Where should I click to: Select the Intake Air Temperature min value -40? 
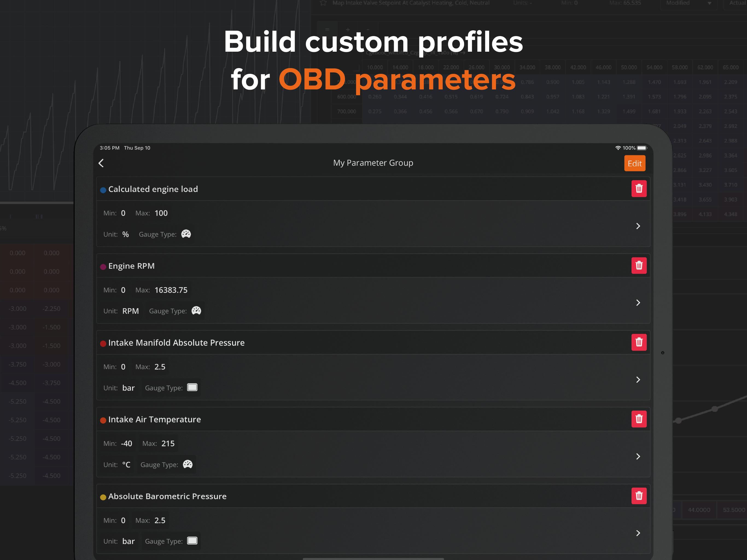coord(127,444)
